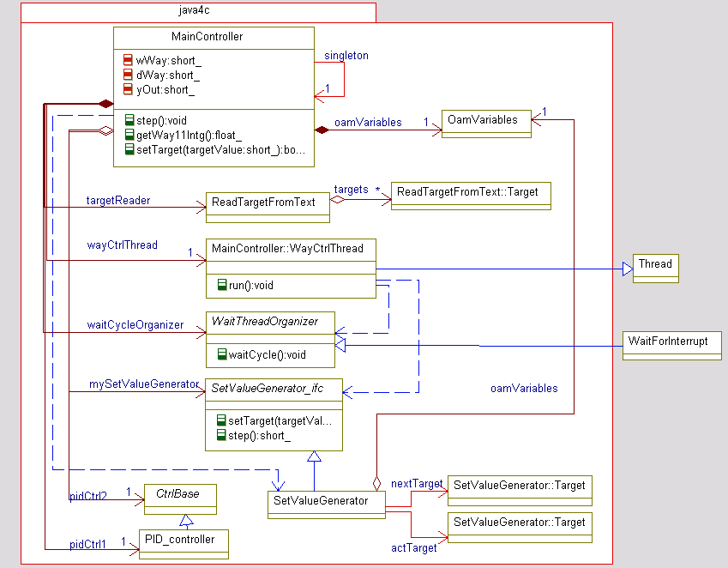Click the singleton label near MainController
This screenshot has width=728, height=568.
click(x=346, y=55)
